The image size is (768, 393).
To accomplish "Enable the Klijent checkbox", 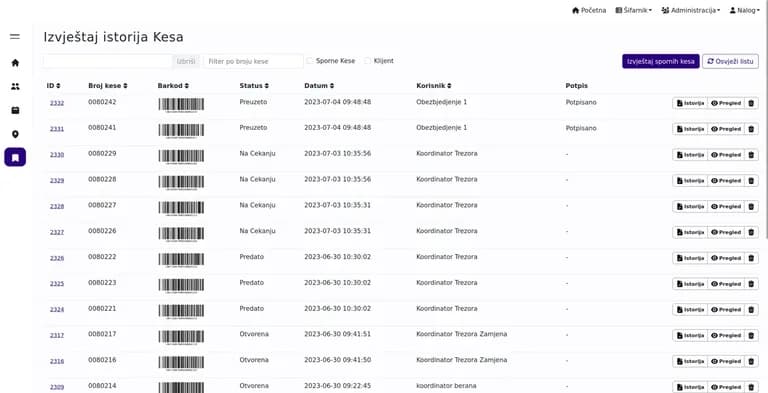I will (x=367, y=61).
